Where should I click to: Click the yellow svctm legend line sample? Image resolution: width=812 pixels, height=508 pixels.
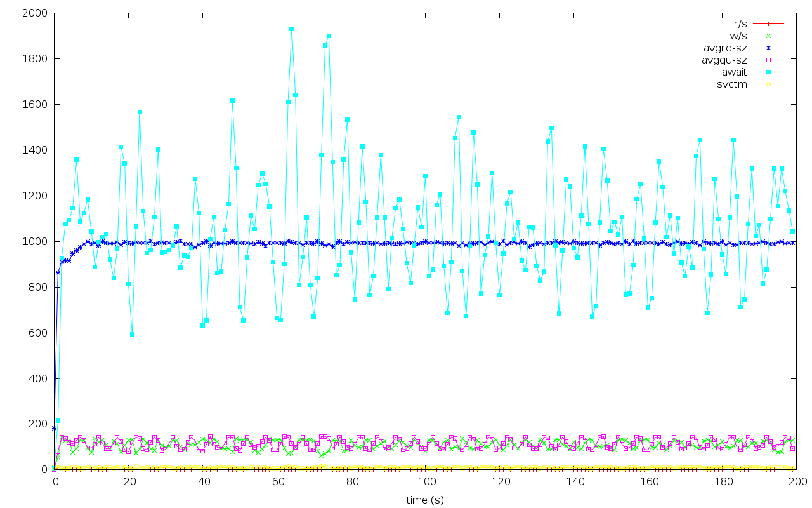(769, 84)
